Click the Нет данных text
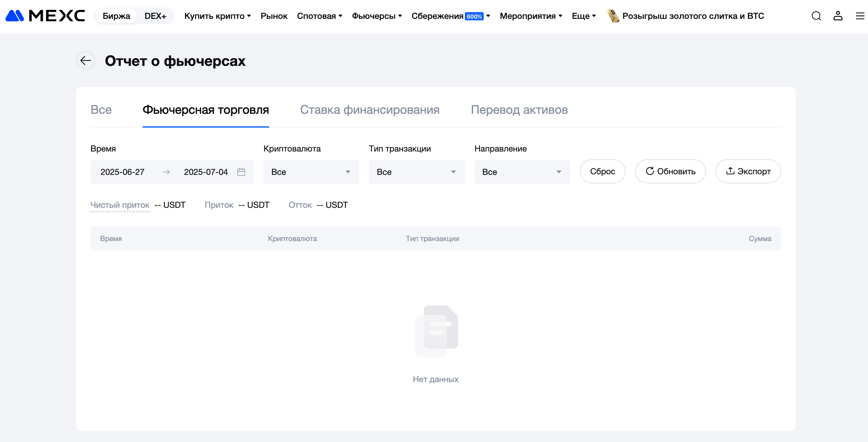The image size is (868, 442). pyautogui.click(x=435, y=379)
